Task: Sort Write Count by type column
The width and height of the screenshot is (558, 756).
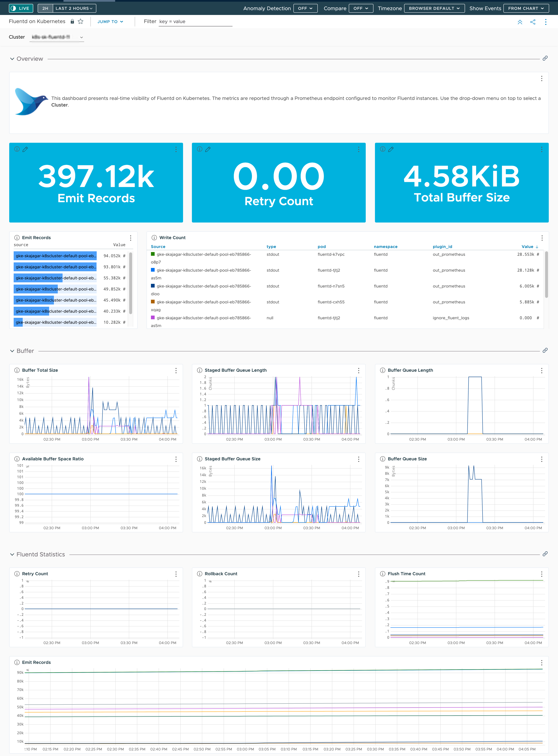Action: coord(271,247)
